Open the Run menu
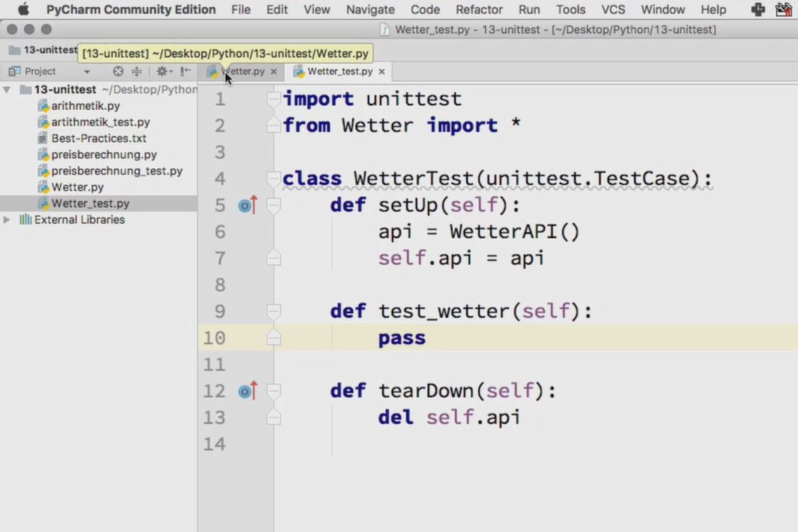The height and width of the screenshot is (532, 798). tap(529, 9)
